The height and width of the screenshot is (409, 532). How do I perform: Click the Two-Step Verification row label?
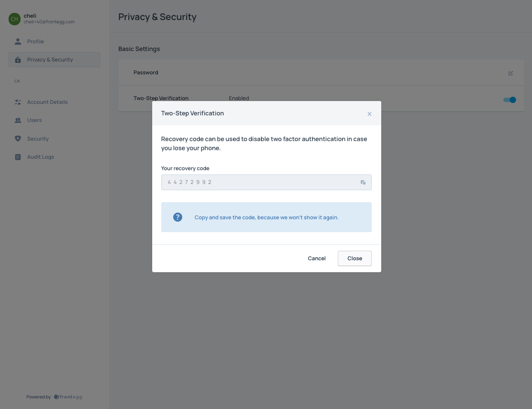pyautogui.click(x=161, y=98)
